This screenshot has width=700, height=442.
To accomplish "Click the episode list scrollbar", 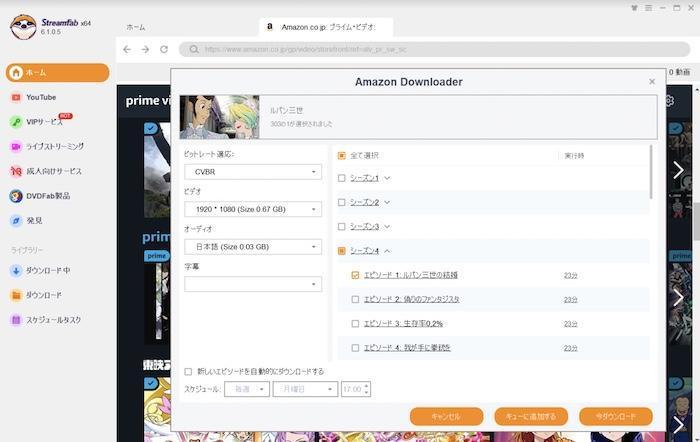I will [651, 172].
